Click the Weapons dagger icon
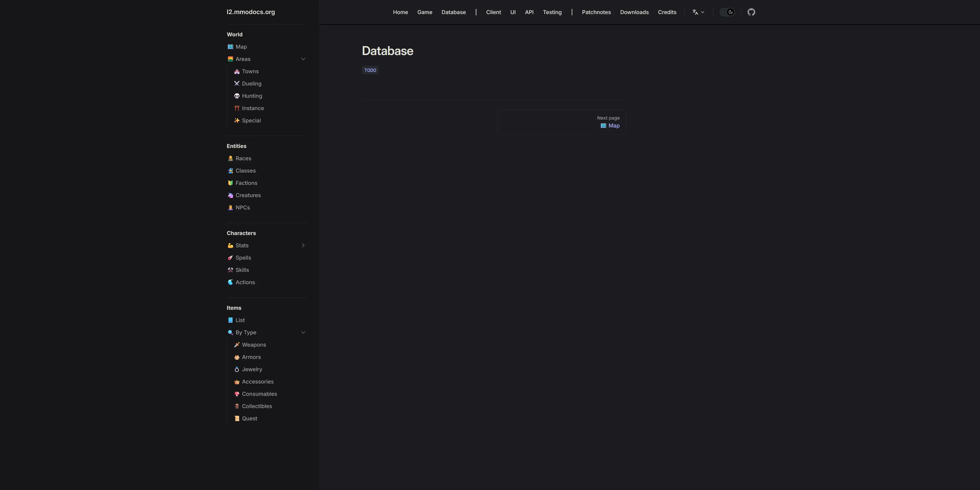980x490 pixels. 237,345
